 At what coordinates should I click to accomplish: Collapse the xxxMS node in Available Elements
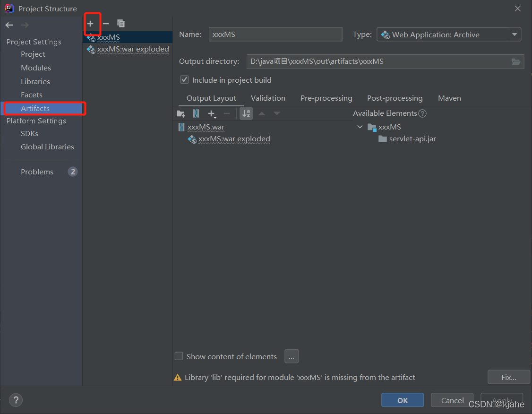pos(360,127)
